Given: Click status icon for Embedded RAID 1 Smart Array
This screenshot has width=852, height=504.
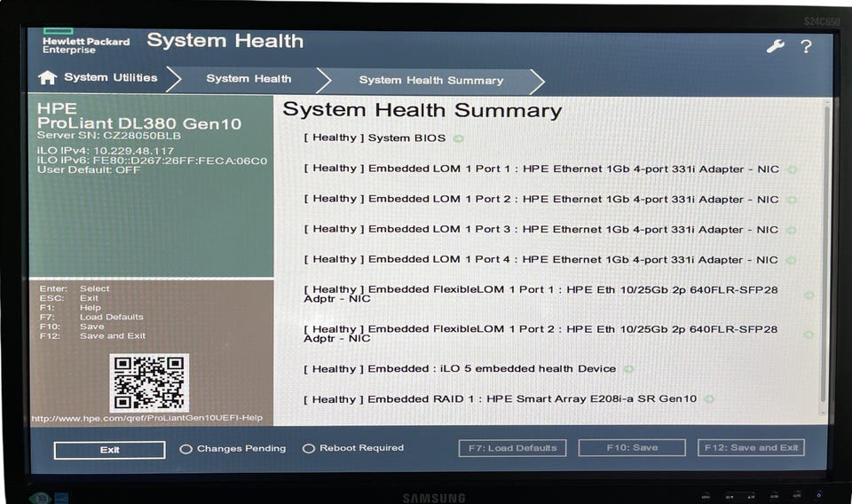Looking at the screenshot, I should 708,399.
